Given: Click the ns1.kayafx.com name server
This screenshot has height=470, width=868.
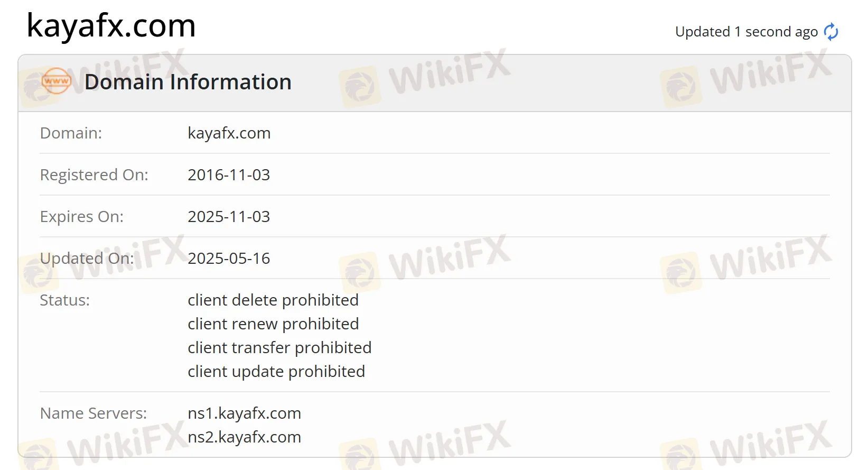Looking at the screenshot, I should click(244, 413).
